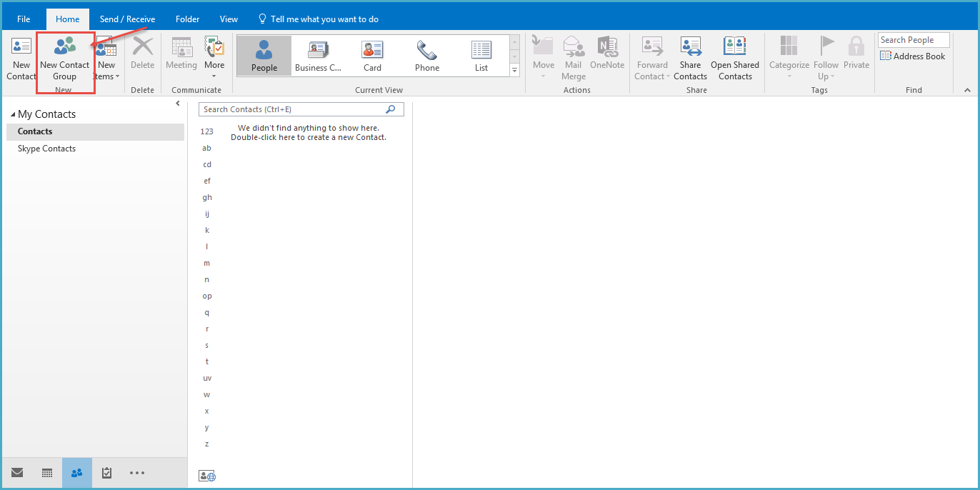This screenshot has width=980, height=490.
Task: Click Tell me what you want to do
Action: (318, 19)
